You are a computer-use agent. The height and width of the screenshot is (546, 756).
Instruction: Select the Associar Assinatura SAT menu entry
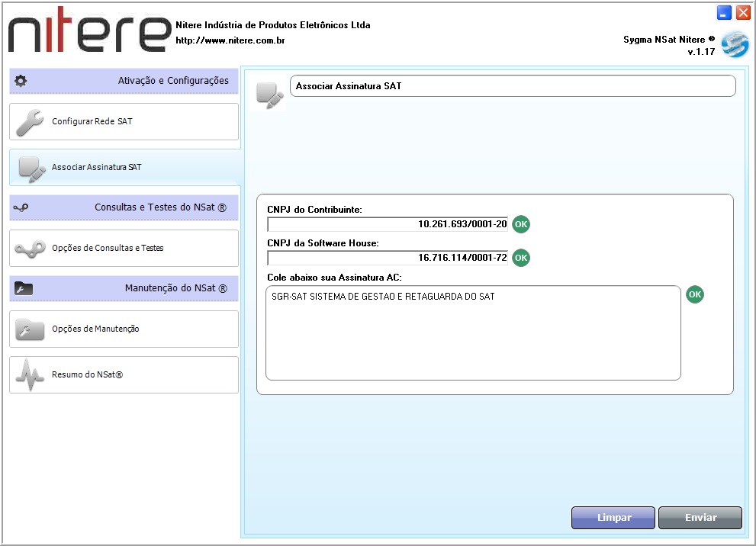point(124,167)
